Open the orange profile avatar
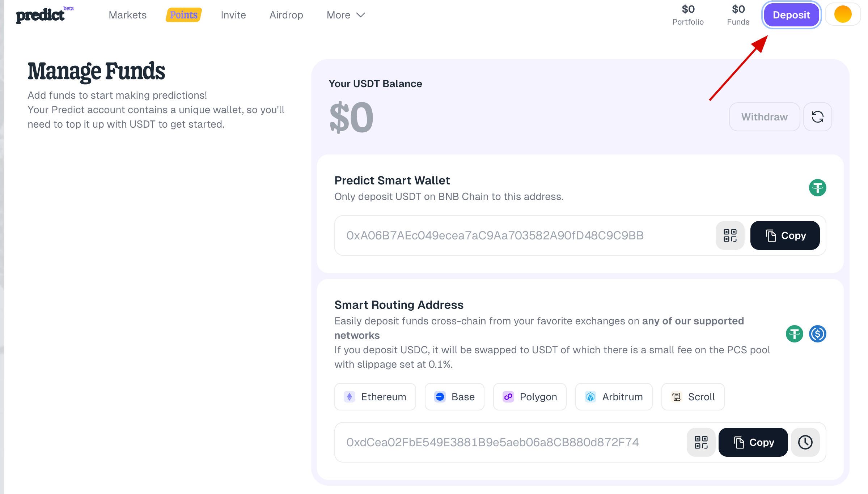Screen dimensions: 868x494 point(843,15)
